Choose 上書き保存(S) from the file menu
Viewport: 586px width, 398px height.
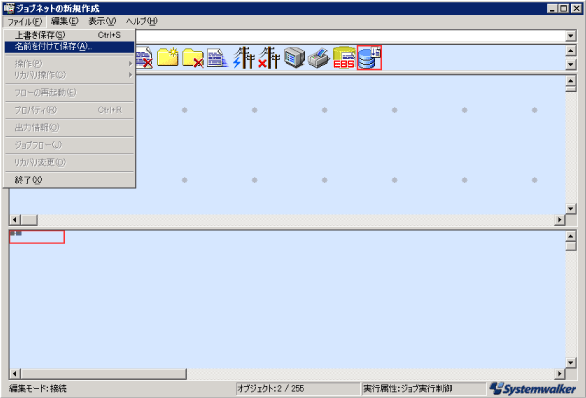pyautogui.click(x=69, y=35)
